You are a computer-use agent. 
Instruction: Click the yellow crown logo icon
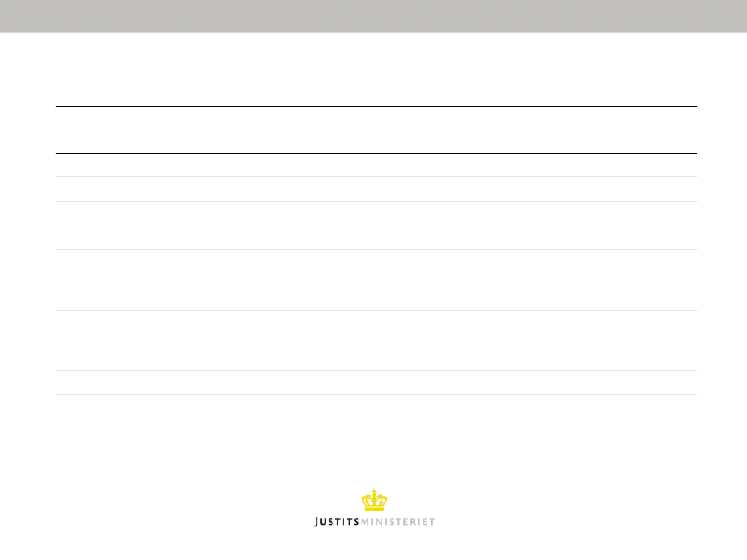pyautogui.click(x=374, y=500)
